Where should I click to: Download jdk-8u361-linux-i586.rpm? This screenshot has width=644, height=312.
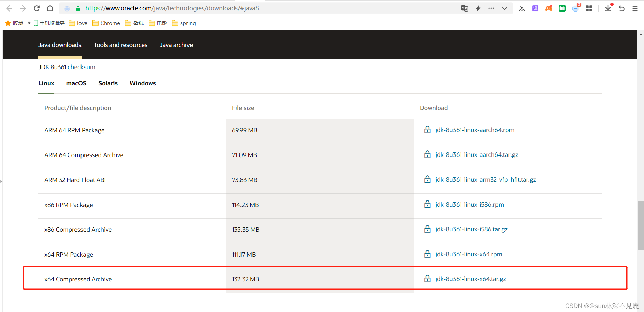[470, 205]
